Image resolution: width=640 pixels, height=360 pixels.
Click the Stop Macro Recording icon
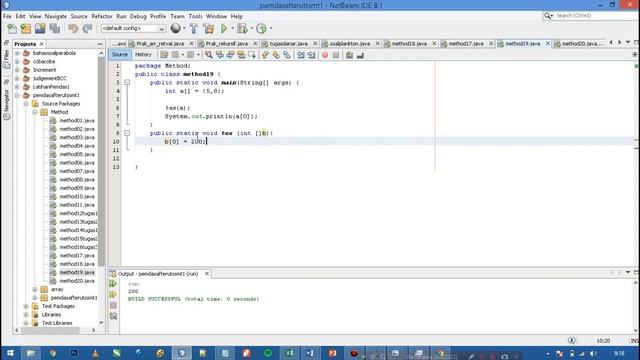point(336,55)
